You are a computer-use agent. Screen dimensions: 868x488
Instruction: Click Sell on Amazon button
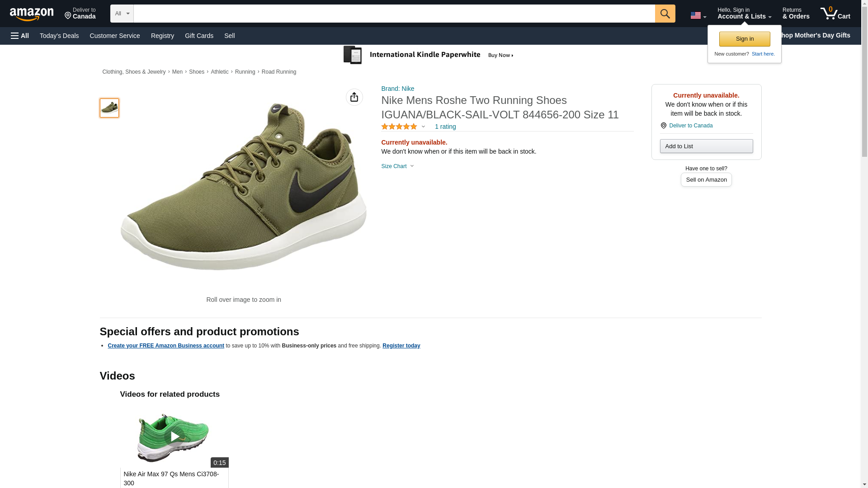click(x=706, y=180)
